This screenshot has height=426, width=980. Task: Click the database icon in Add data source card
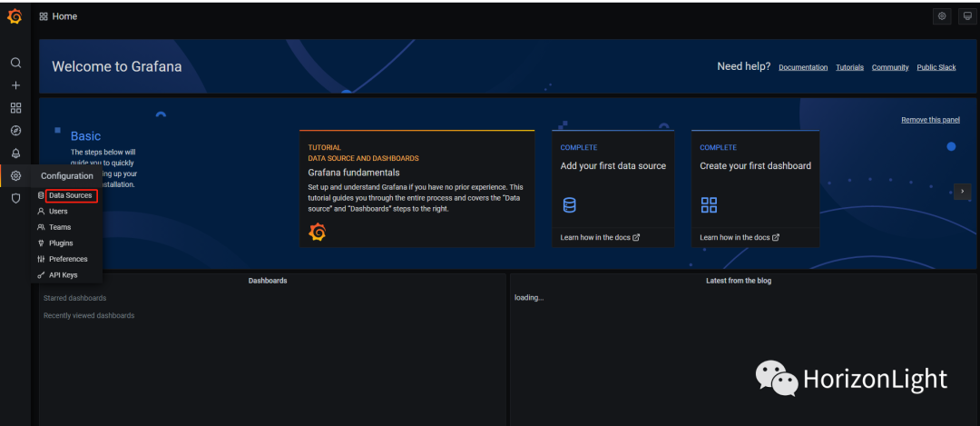[569, 204]
